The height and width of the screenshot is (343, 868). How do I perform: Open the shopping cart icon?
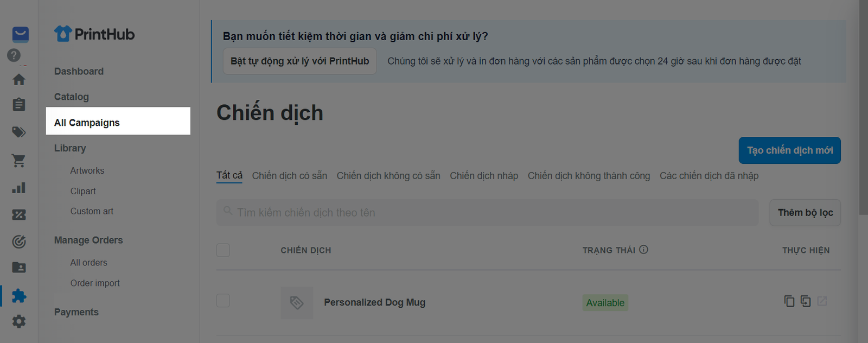point(19,161)
